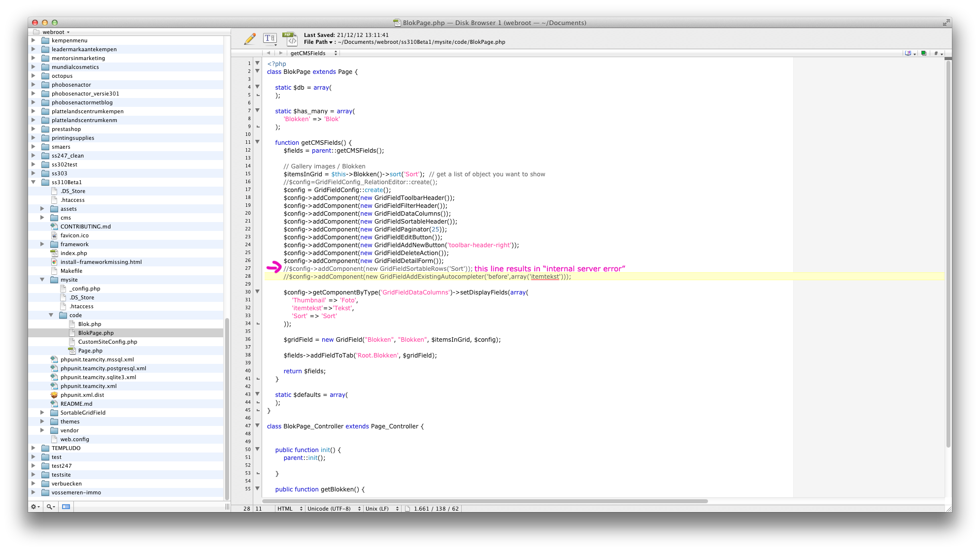Open the getCMSFields function popup
This screenshot has width=980, height=551.
(x=313, y=53)
